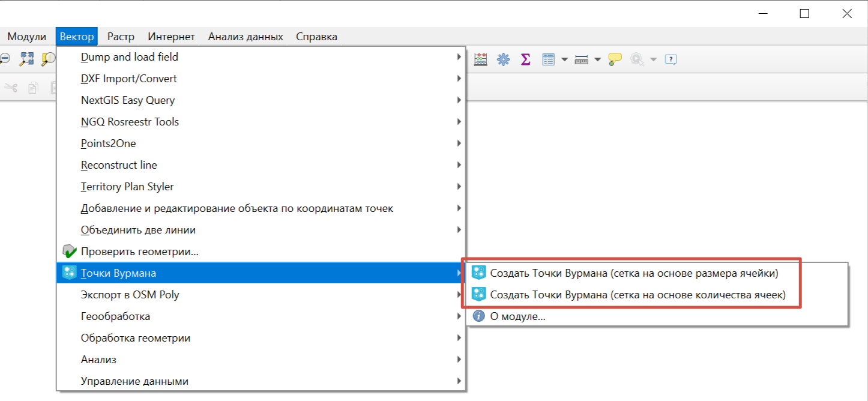868x401 pixels.
Task: Expand the NextGIS Easy Query submenu
Action: 261,100
